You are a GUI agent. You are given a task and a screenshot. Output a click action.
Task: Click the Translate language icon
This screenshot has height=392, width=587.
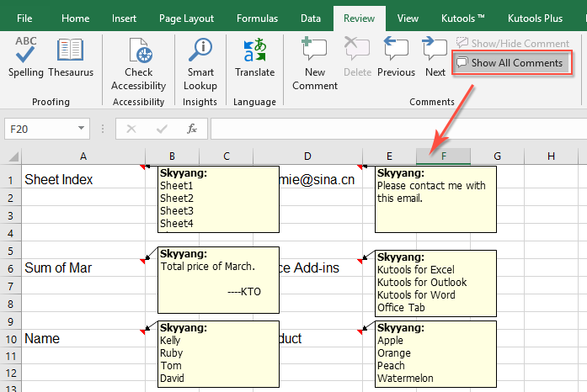[x=254, y=57]
